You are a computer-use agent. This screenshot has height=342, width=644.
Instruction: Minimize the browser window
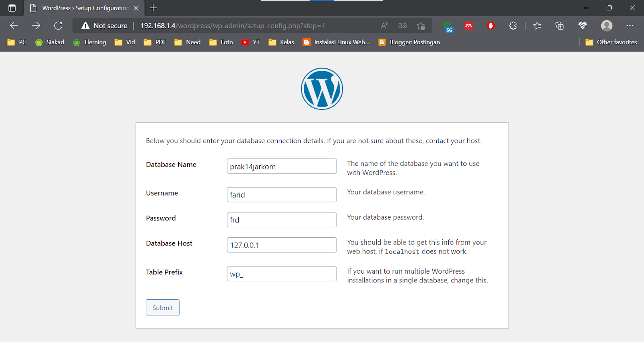[x=586, y=8]
